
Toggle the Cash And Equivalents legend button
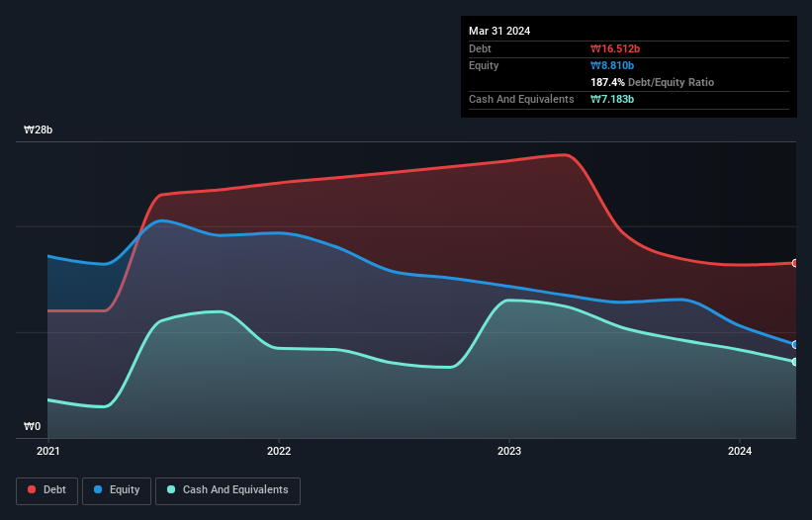click(227, 490)
